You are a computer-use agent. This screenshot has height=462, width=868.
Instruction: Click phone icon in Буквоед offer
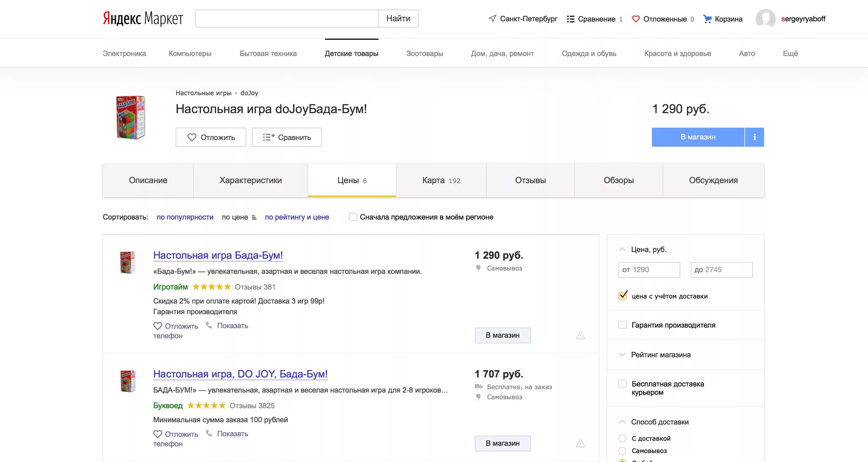pyautogui.click(x=209, y=433)
